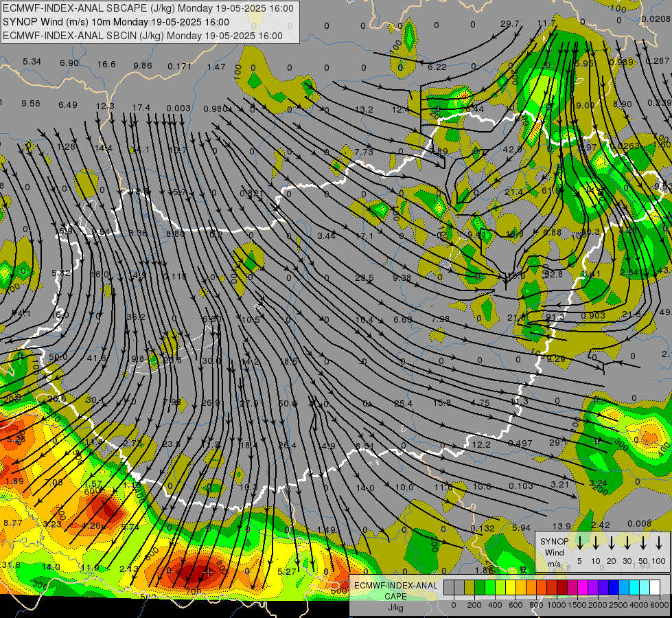Click the 0.171 value on the map
This screenshot has width=672, height=618.
tap(180, 67)
